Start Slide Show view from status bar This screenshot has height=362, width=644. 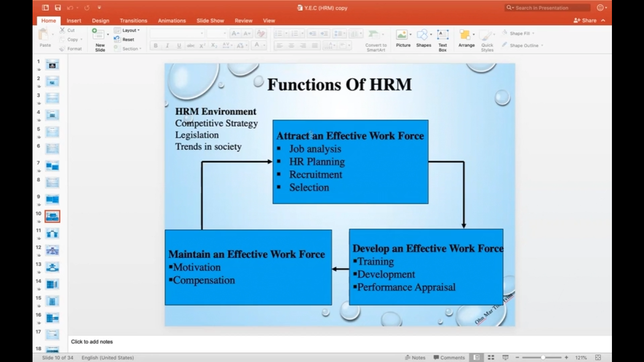click(x=505, y=358)
